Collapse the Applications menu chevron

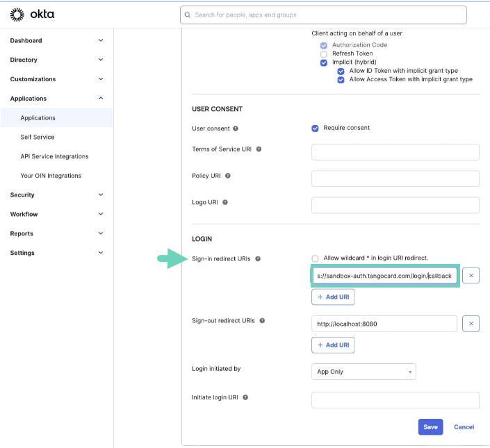101,99
